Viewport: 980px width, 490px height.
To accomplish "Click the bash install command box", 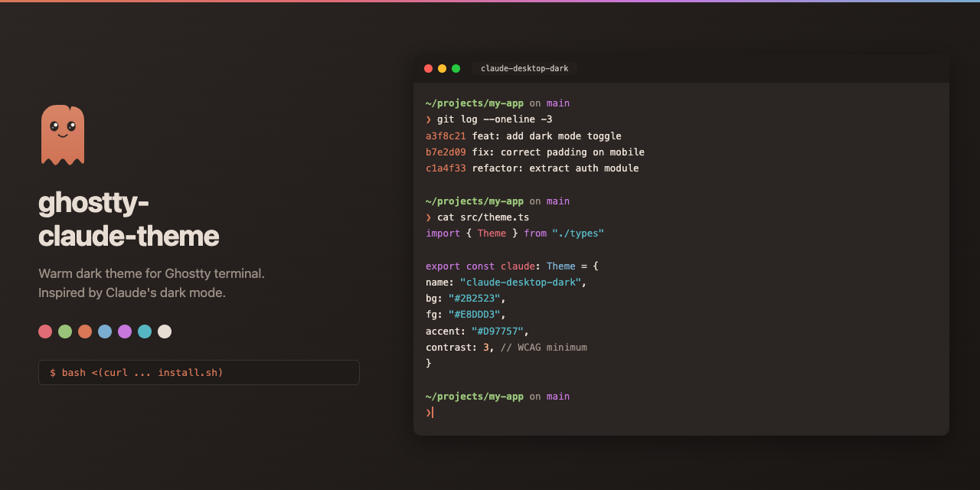I will pyautogui.click(x=199, y=372).
